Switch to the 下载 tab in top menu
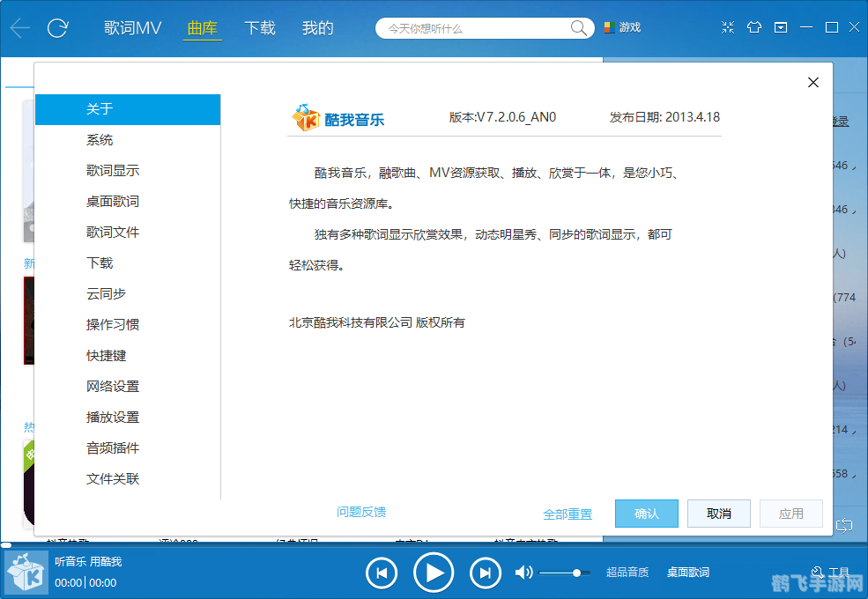 click(259, 27)
